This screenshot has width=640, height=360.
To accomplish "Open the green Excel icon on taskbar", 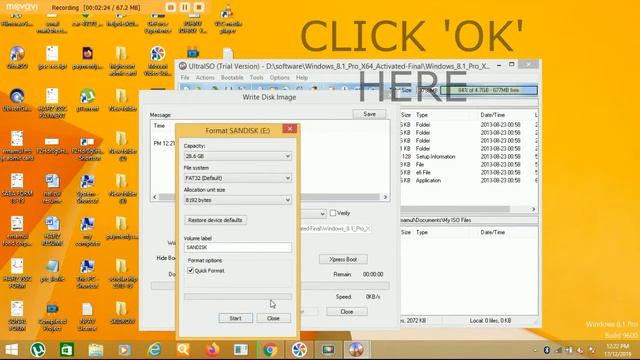I will point(67,350).
